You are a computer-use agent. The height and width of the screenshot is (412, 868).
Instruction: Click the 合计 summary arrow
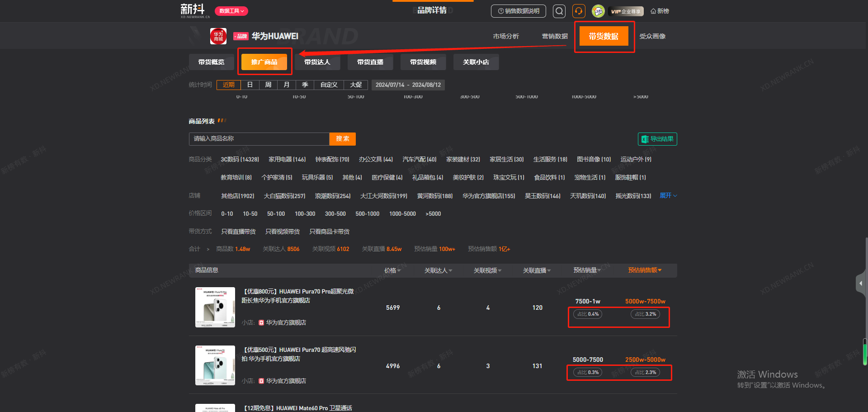(208, 249)
